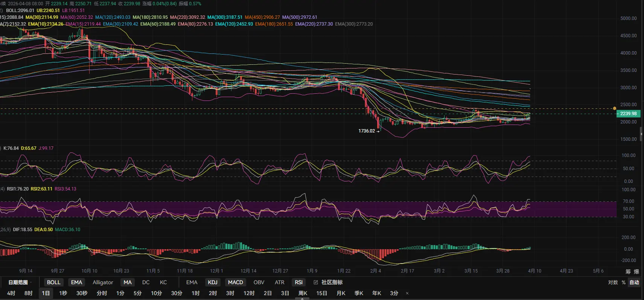Viewport: 644px width, 300px height.
Task: Switch to the 4时 timeframe
Action: point(11,293)
